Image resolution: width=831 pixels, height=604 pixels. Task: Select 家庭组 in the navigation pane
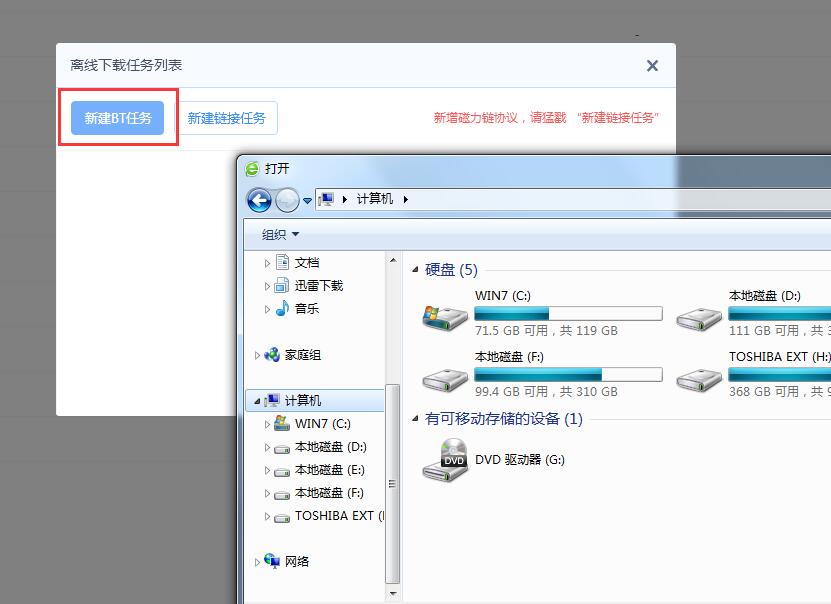pos(303,355)
